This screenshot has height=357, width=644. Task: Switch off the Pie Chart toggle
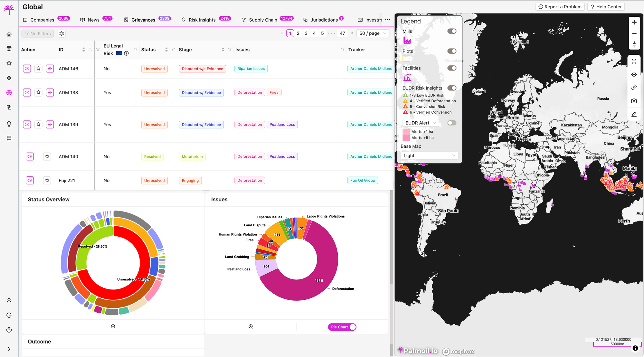click(342, 327)
